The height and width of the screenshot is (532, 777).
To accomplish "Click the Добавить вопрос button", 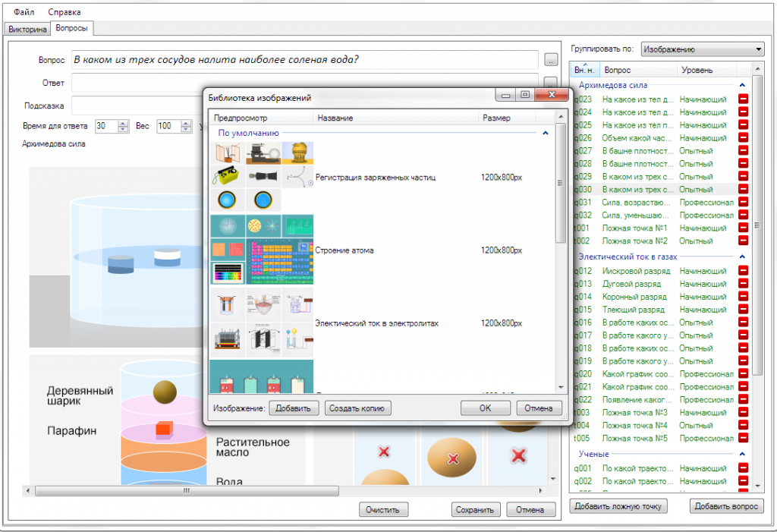I will (x=726, y=506).
